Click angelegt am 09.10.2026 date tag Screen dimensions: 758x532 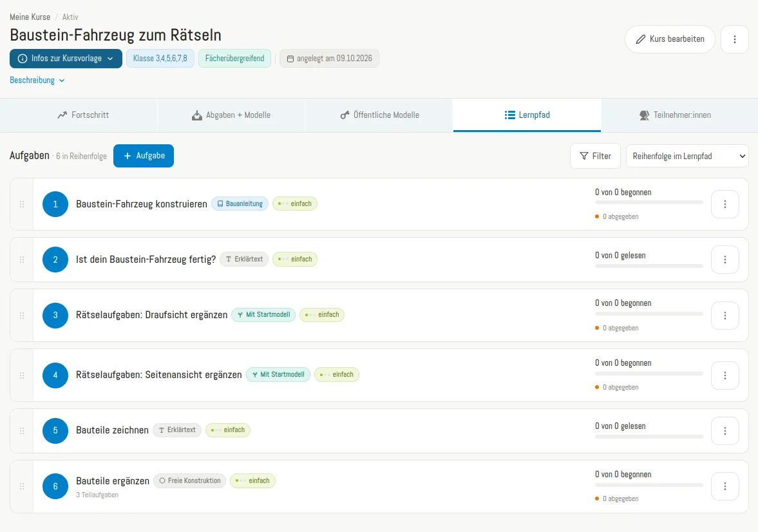tap(329, 59)
